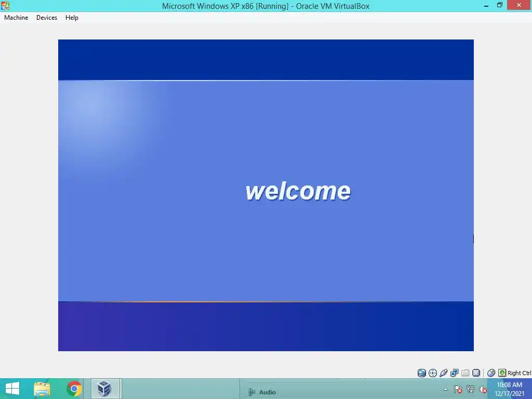Restore down the VirtualBox window

pyautogui.click(x=499, y=5)
